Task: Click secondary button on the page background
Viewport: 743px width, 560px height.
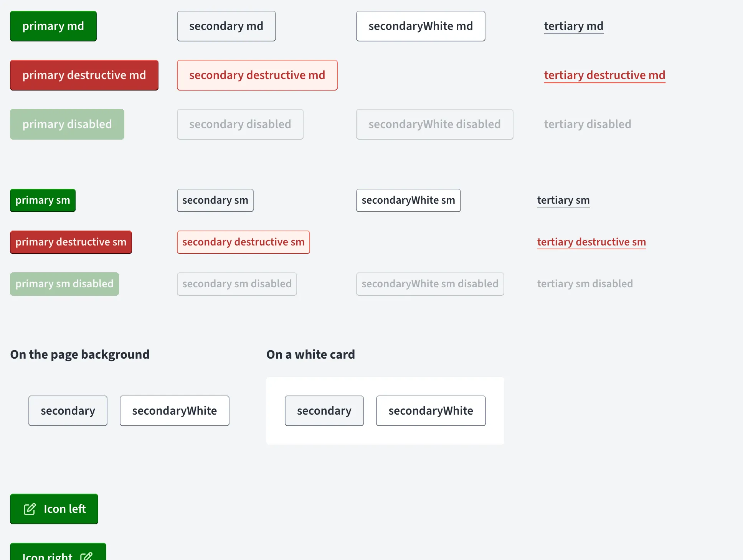Action: click(x=68, y=411)
